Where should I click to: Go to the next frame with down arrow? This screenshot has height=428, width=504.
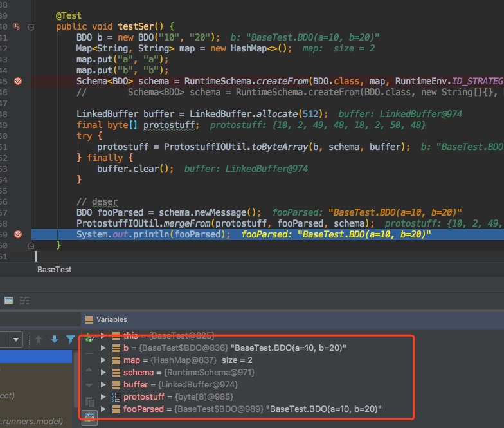(x=55, y=339)
